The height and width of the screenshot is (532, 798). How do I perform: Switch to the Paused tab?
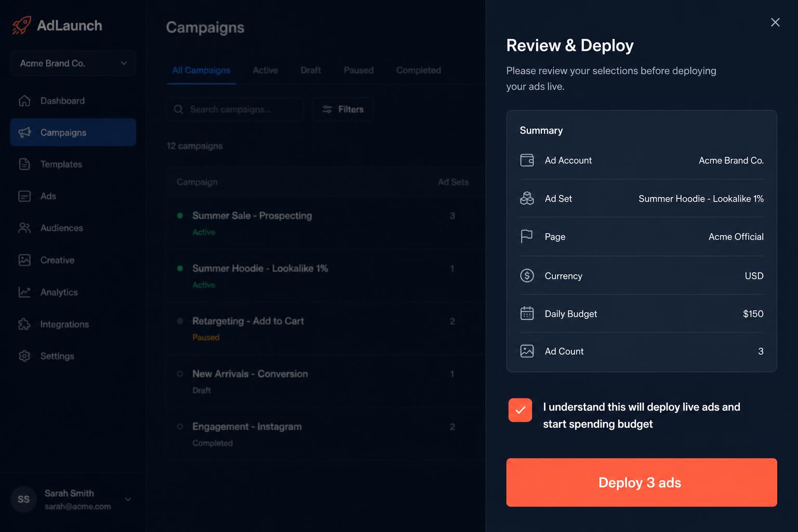pyautogui.click(x=358, y=70)
